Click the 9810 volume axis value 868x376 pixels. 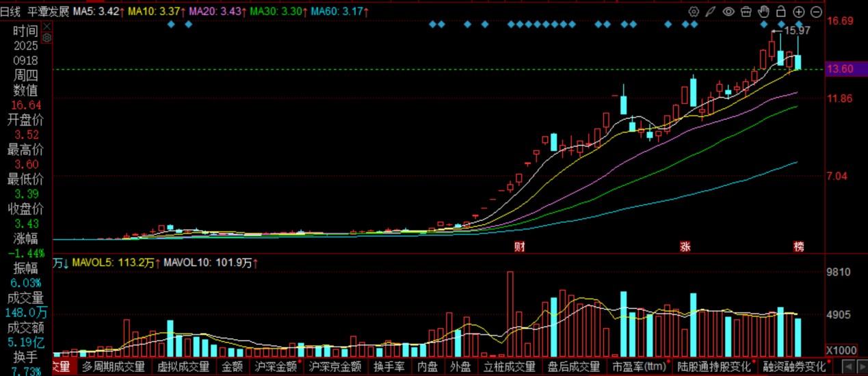point(839,272)
